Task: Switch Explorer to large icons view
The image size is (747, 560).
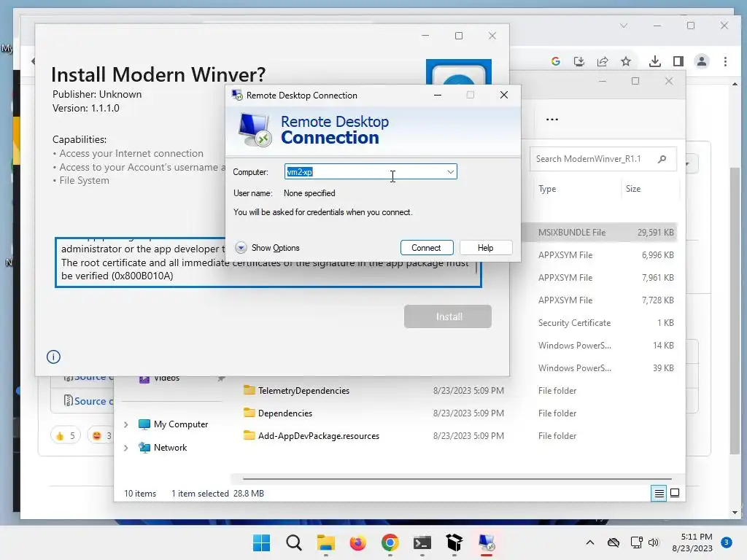Action: [675, 493]
